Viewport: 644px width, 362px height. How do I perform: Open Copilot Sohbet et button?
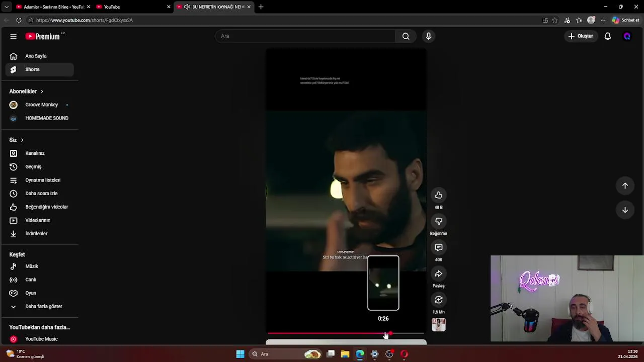tap(626, 20)
